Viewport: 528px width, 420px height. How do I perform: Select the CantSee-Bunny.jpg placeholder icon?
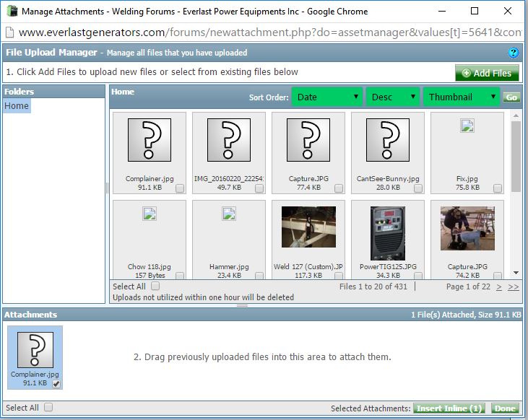pyautogui.click(x=387, y=140)
